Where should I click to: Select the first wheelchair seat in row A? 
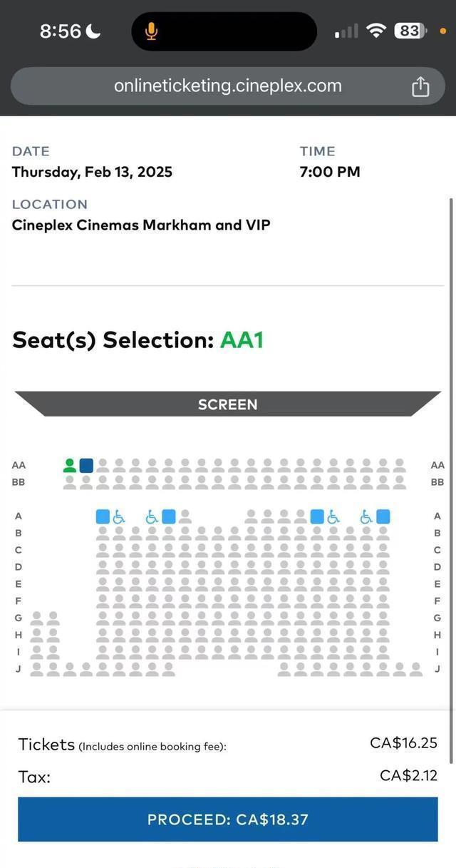(x=119, y=516)
